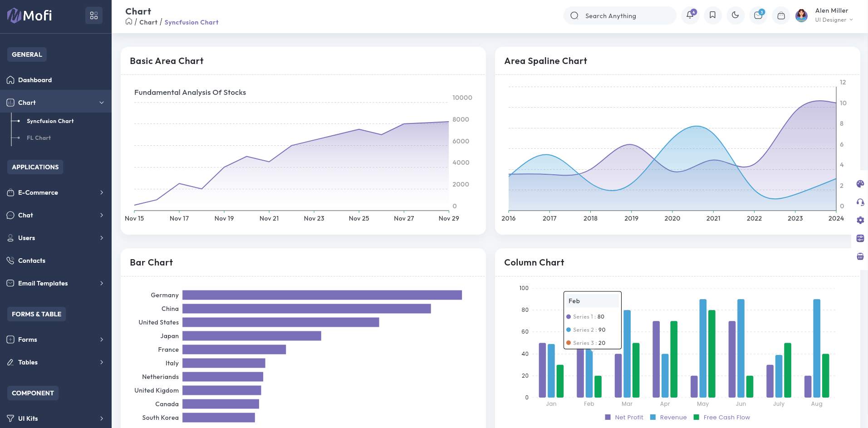
Task: Open the theme palette customizer icon
Action: (860, 184)
